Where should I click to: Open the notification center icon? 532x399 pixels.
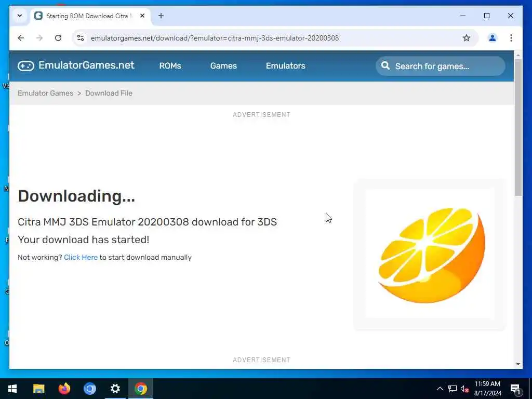point(515,389)
